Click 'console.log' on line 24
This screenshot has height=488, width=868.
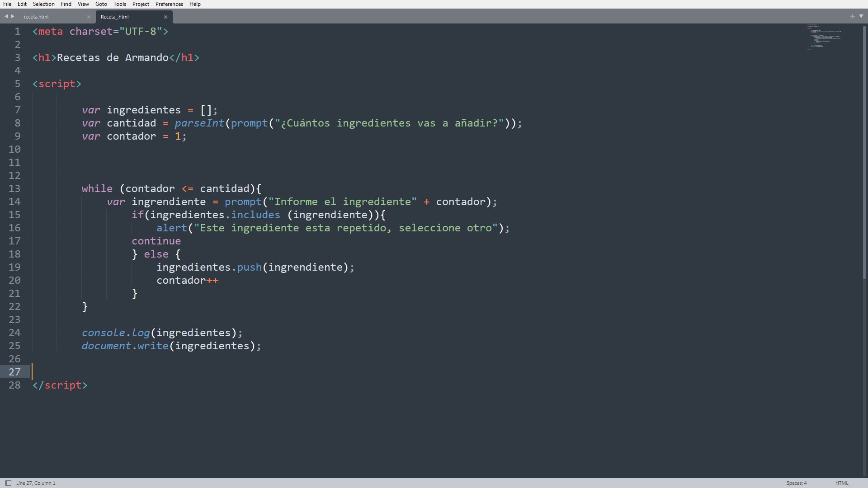point(116,333)
